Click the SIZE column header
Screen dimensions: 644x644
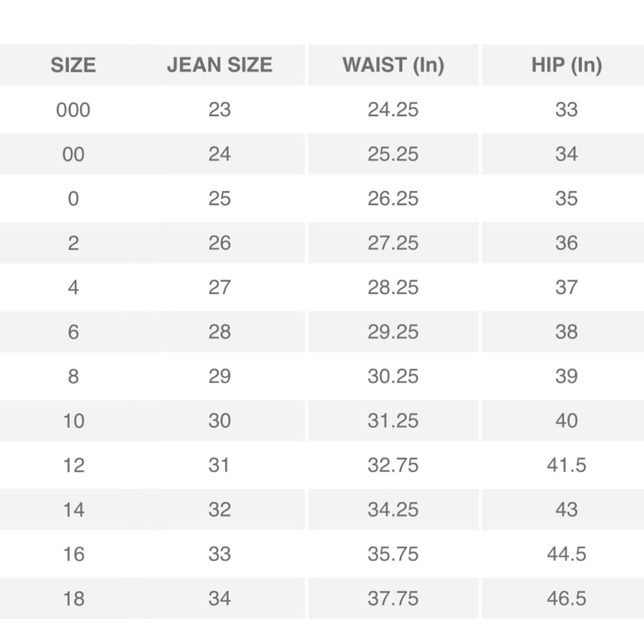click(73, 65)
